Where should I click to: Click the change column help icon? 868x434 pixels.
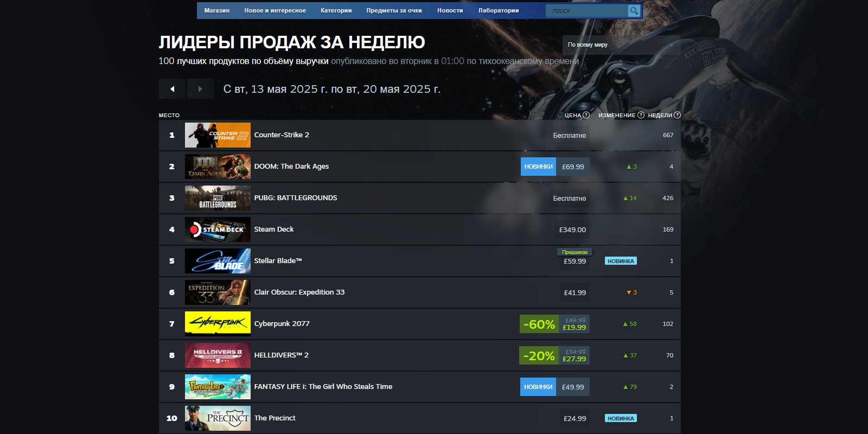[641, 115]
